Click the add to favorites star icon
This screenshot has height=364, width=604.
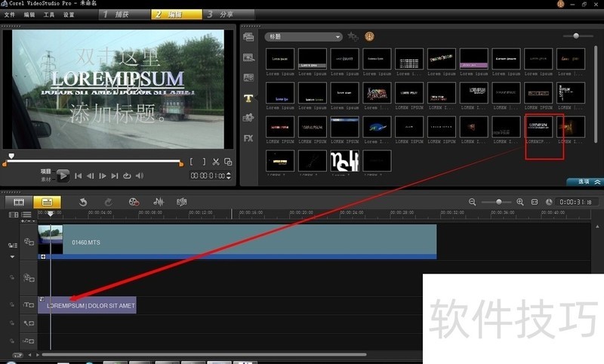(353, 36)
